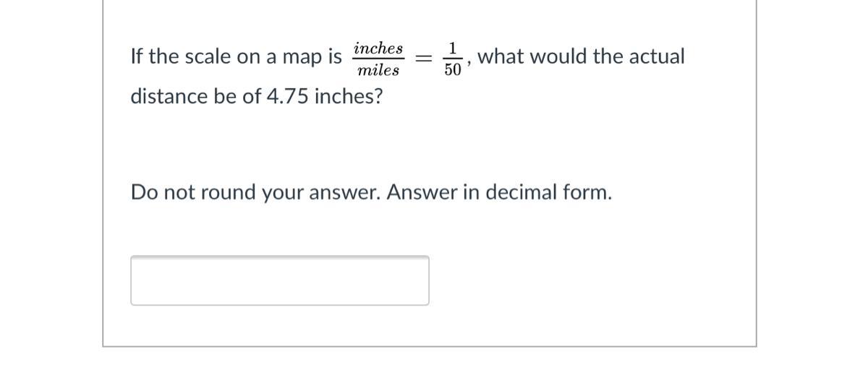Screen dimensions: 868x370
Task: Click the word 'distance' in the question
Action: [x=169, y=96]
